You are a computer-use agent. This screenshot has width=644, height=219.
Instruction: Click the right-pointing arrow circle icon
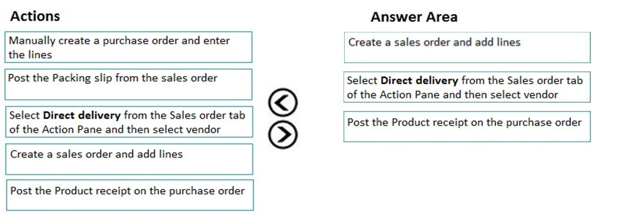(283, 134)
